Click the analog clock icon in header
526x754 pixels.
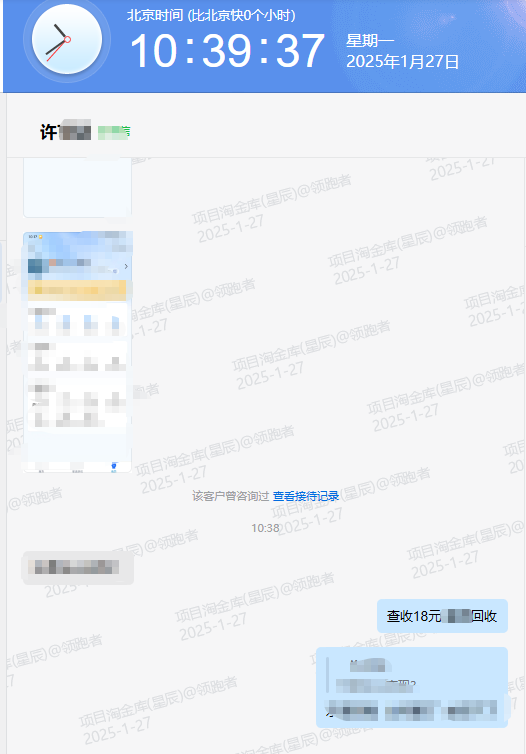67,39
